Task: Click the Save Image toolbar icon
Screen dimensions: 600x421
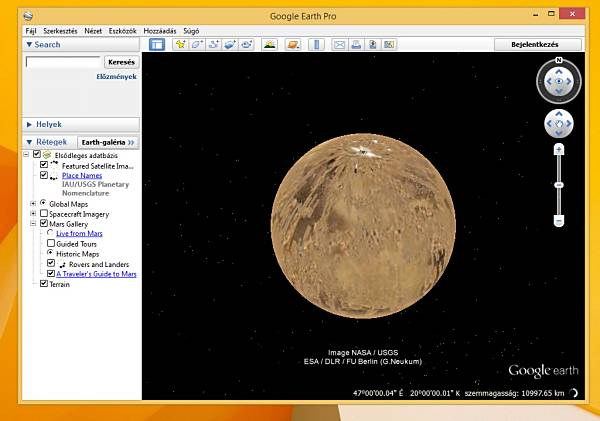Action: (x=372, y=44)
